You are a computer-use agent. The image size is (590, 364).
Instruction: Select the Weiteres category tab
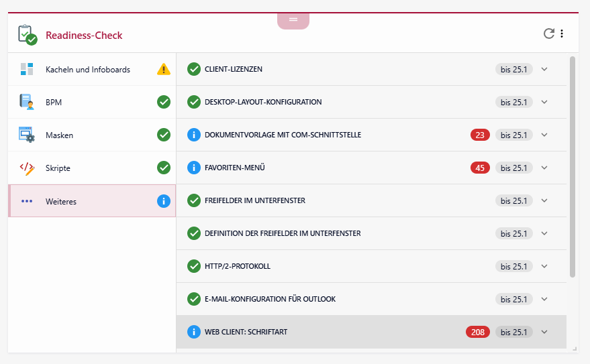coord(92,201)
